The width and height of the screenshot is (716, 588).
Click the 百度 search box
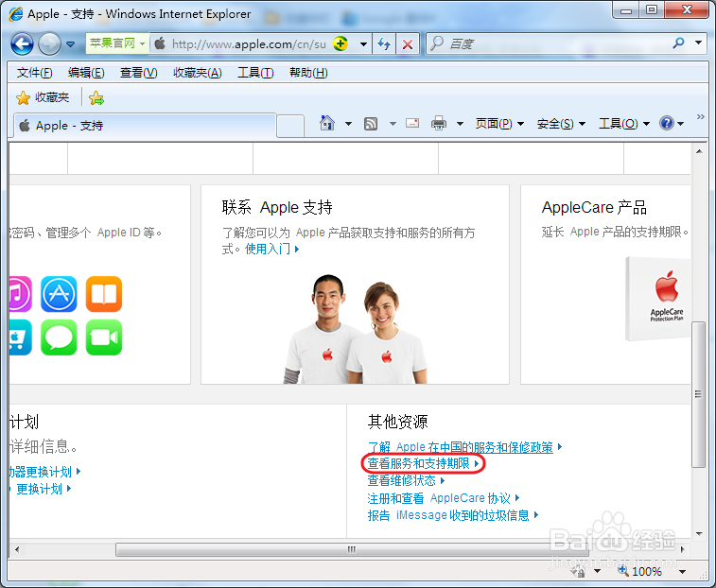coord(548,43)
